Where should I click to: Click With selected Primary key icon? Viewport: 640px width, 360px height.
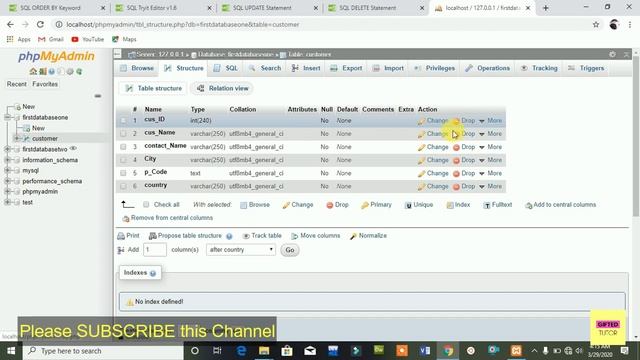coord(364,205)
